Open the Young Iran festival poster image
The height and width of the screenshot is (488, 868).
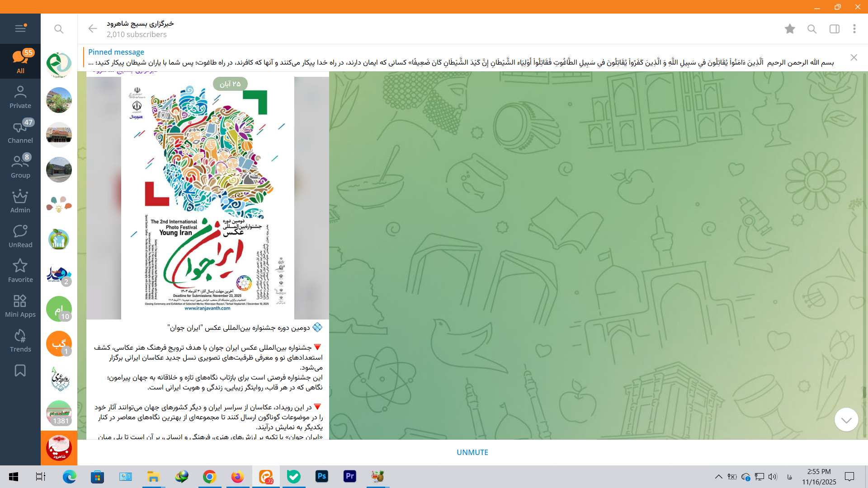pyautogui.click(x=208, y=198)
